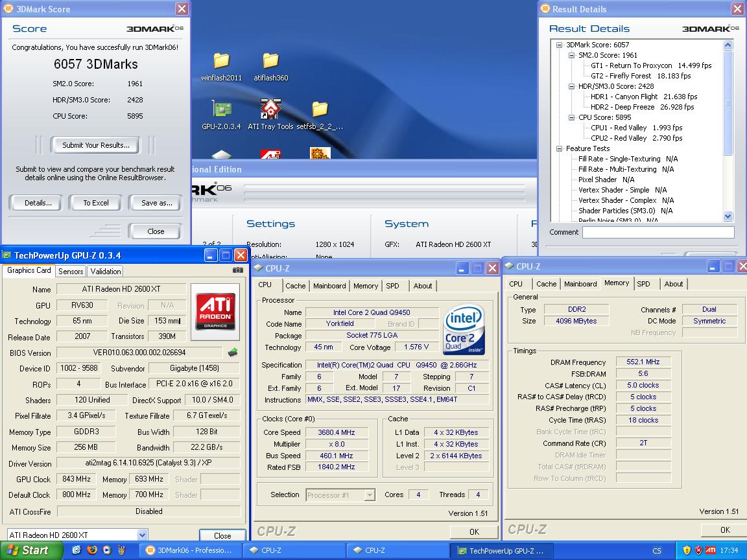Collapse the SM2.0 Score tree node
The width and height of the screenshot is (747, 560).
coord(572,55)
